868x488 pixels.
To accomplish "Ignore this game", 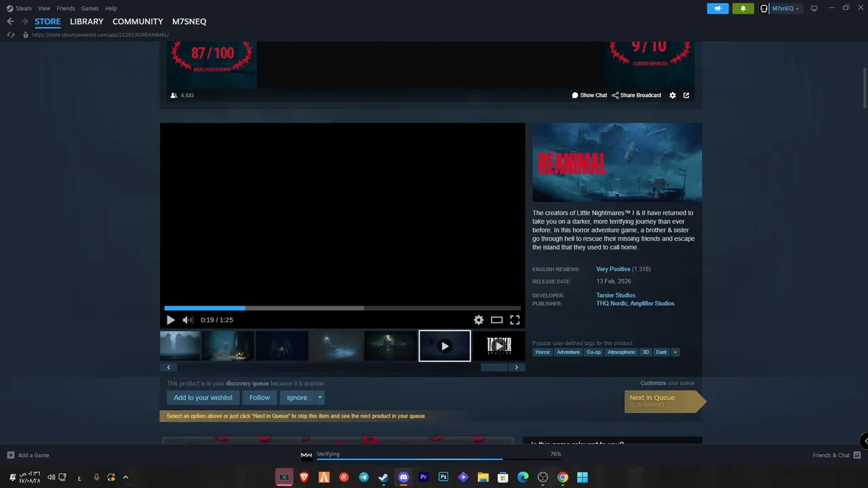I will (297, 398).
